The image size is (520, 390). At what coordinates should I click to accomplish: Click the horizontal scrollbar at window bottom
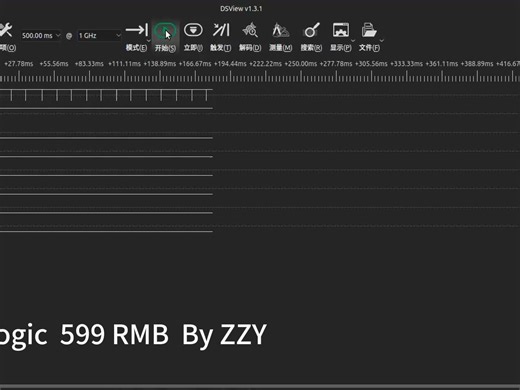click(260, 387)
